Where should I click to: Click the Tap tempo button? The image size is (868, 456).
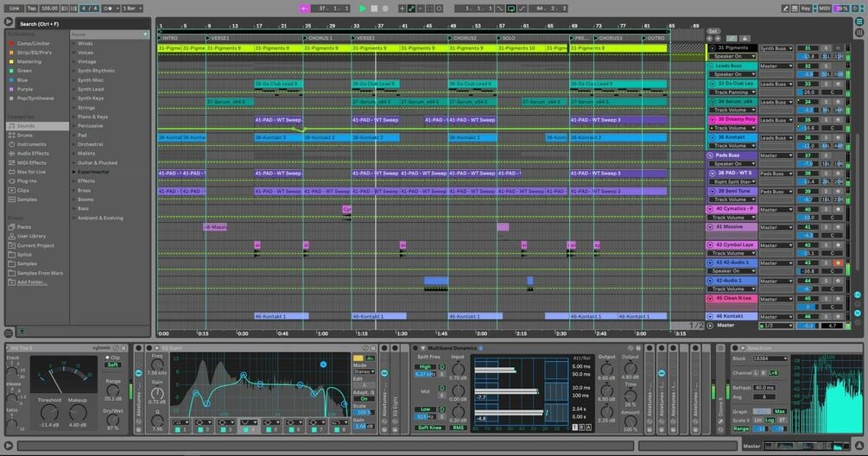coord(32,9)
